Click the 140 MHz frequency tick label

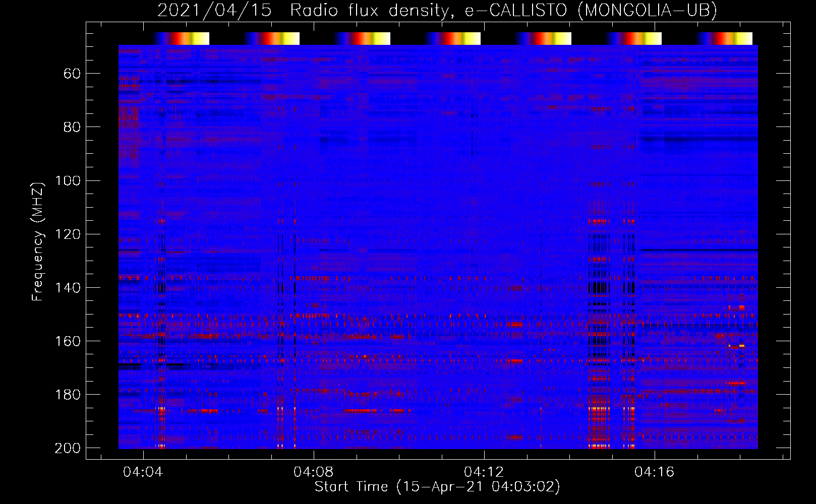point(68,287)
